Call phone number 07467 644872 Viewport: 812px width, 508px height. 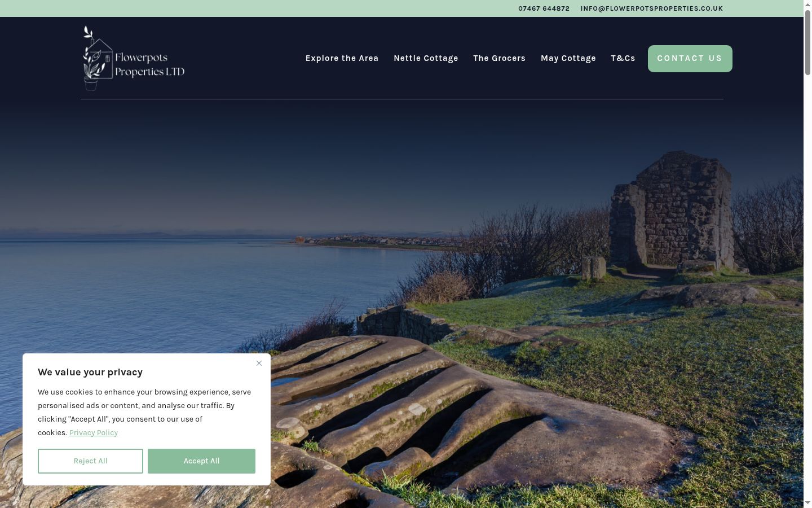[544, 8]
